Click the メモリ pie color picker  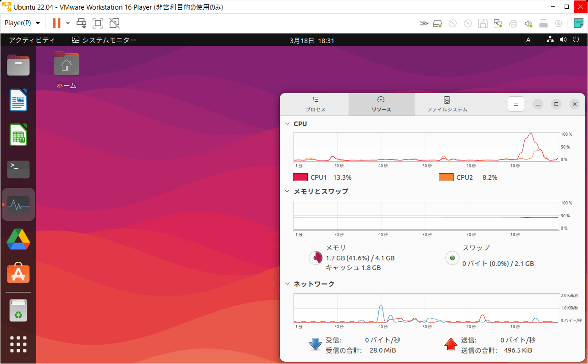[315, 258]
